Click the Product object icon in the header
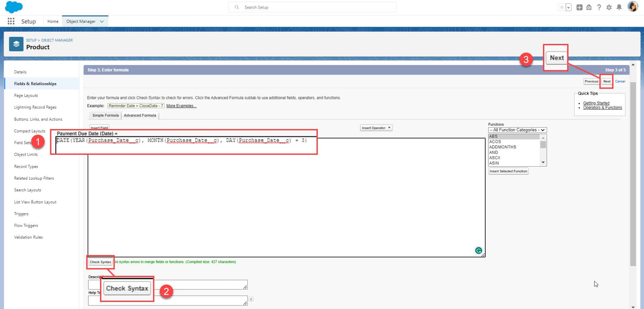Viewport: 644px width, 309px height. click(16, 44)
